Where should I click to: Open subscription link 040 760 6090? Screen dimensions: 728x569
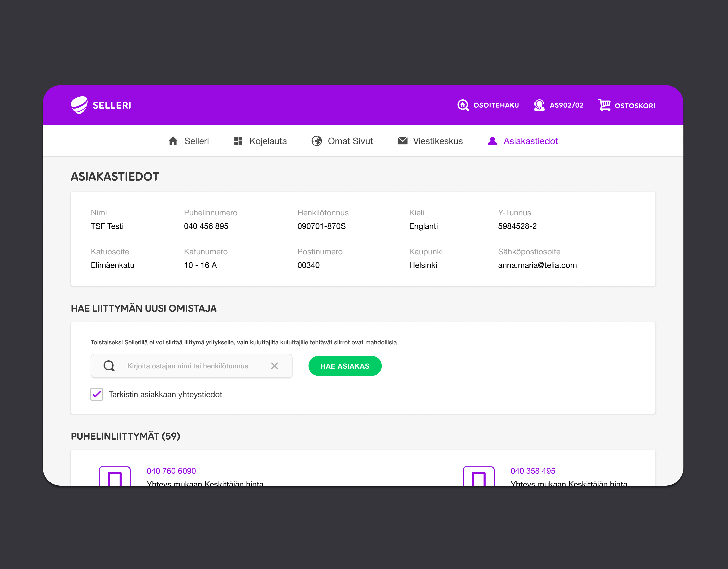pos(171,471)
